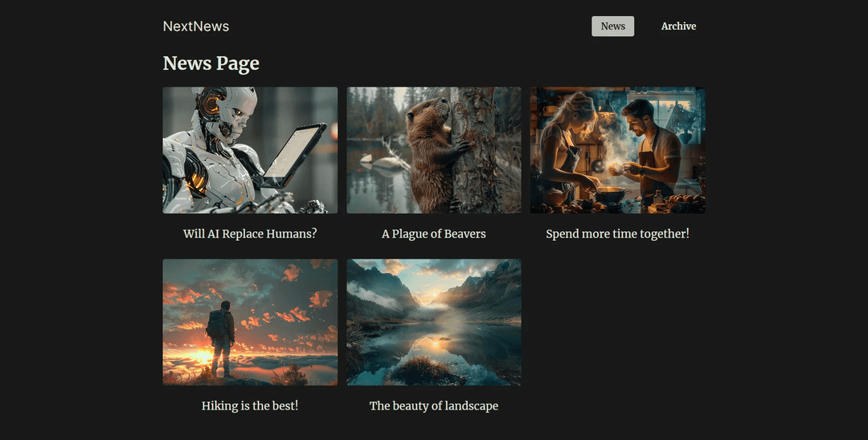The image size is (868, 440).
Task: Open the 'Will AI Replace Humans?' headline
Action: (x=250, y=234)
